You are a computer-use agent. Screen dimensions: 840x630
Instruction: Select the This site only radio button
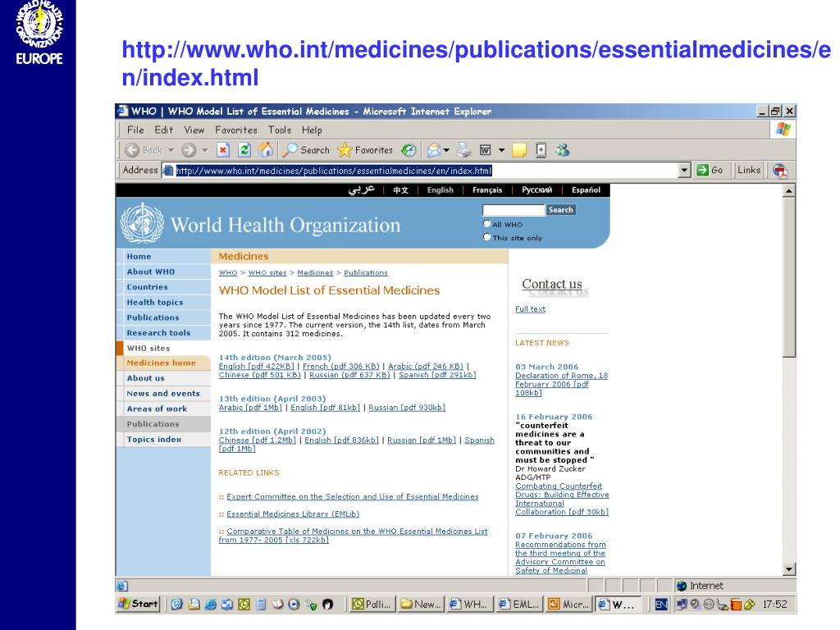(x=487, y=237)
